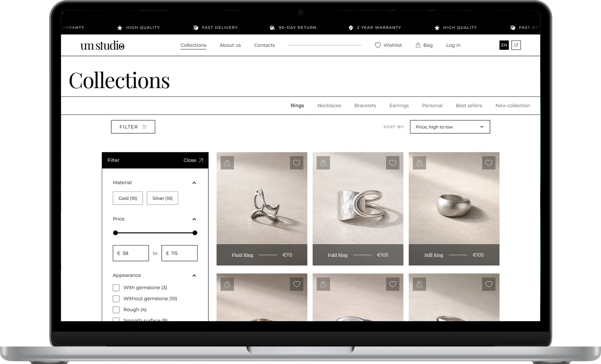
Task: Switch to Necklaces category
Action: click(x=329, y=106)
